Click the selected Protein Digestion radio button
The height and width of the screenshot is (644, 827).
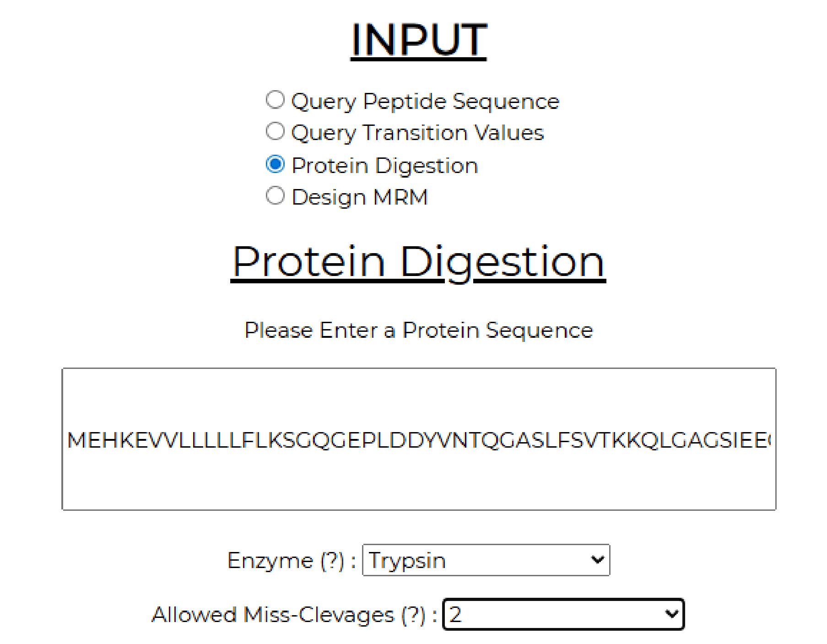click(275, 164)
